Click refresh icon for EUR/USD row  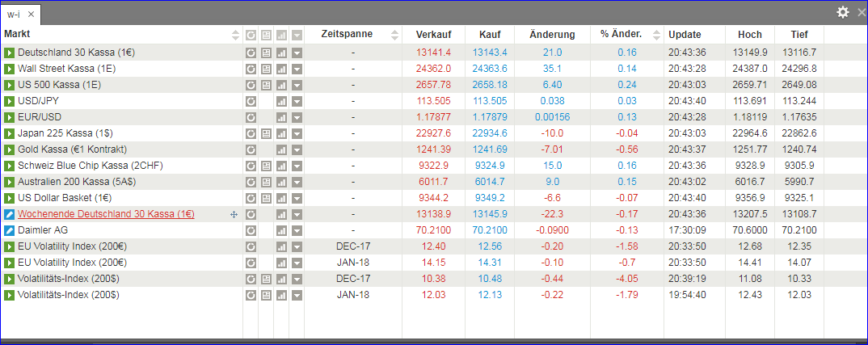point(251,117)
